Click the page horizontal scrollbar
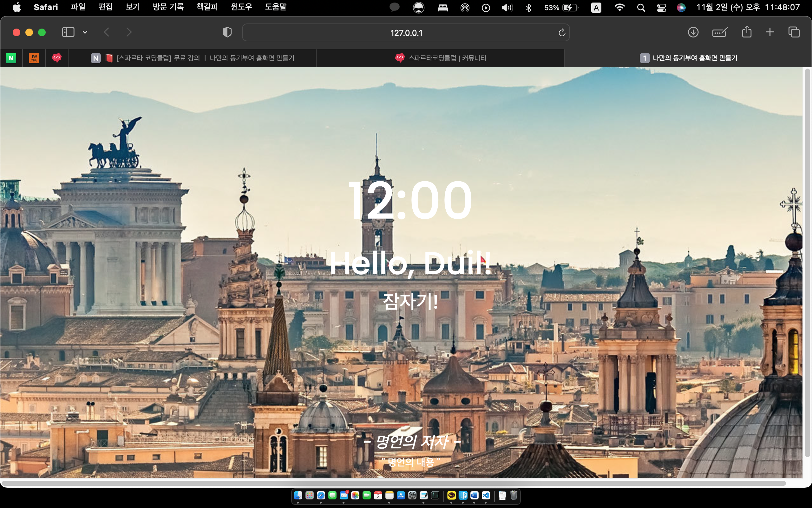The image size is (812, 508). coord(394,483)
